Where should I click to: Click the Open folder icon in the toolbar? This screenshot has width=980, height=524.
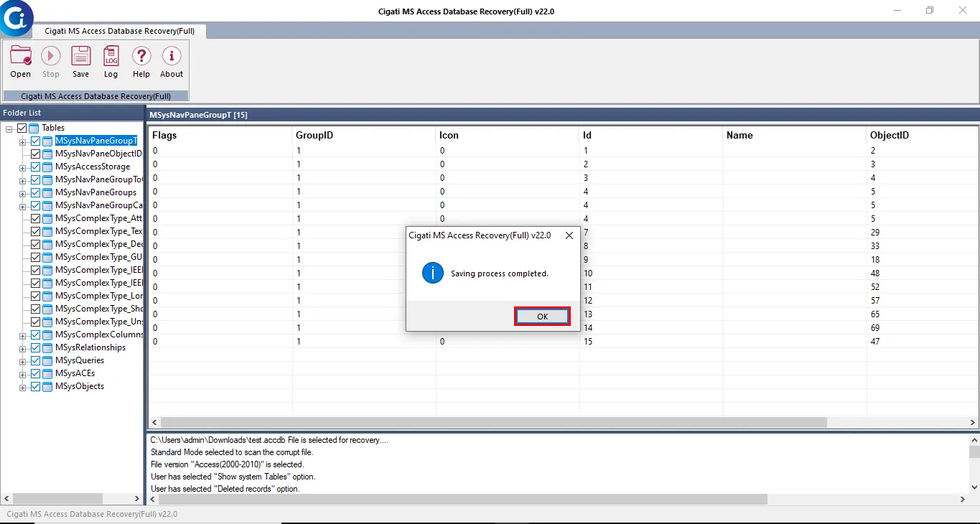click(21, 56)
